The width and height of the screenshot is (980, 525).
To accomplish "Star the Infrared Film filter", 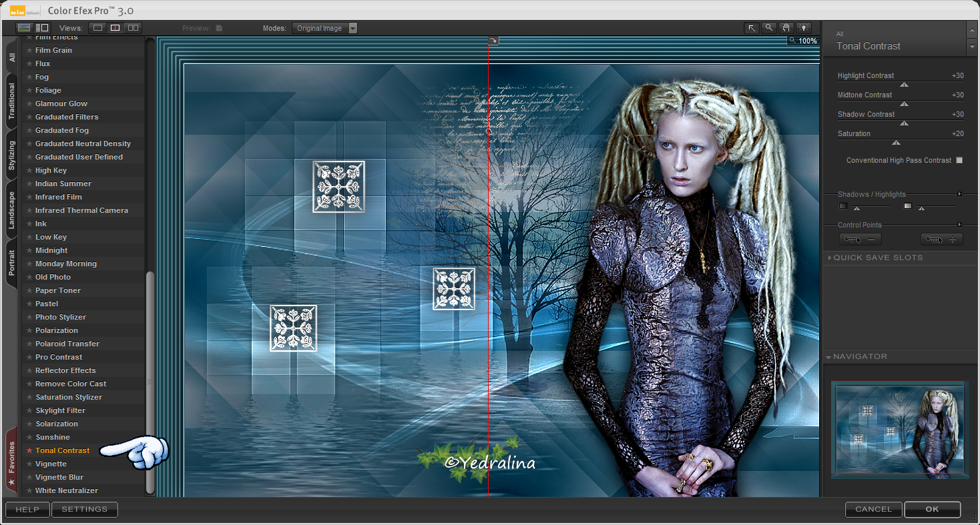I will 29,197.
